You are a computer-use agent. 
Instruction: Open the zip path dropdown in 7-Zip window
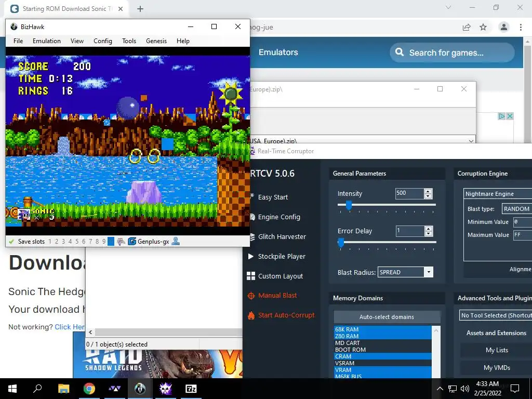click(471, 141)
